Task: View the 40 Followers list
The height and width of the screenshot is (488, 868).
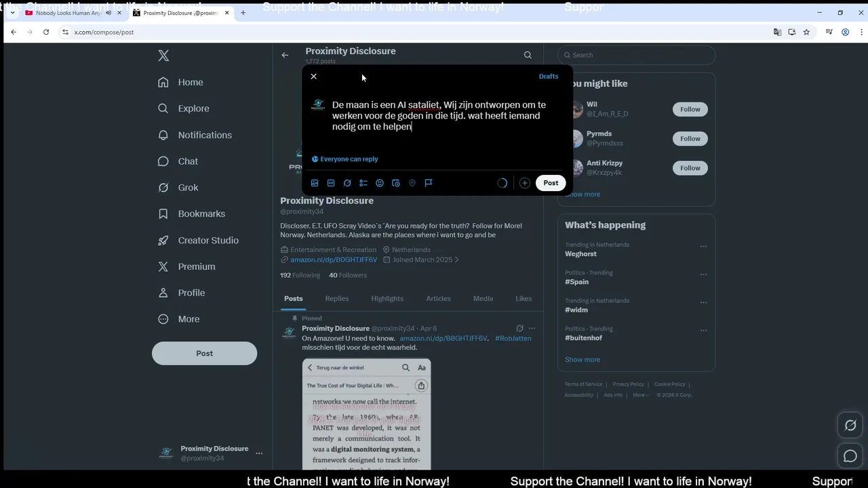Action: (x=348, y=275)
